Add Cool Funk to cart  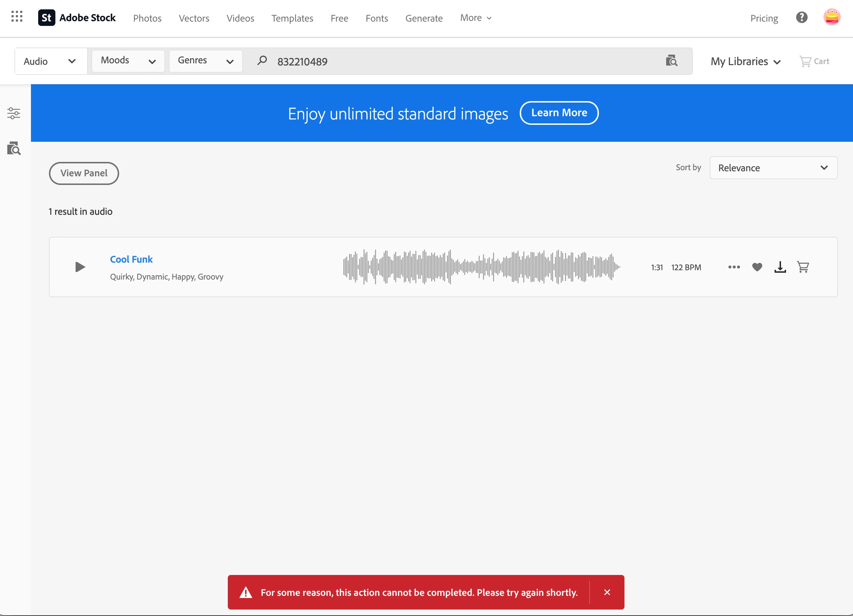(803, 267)
